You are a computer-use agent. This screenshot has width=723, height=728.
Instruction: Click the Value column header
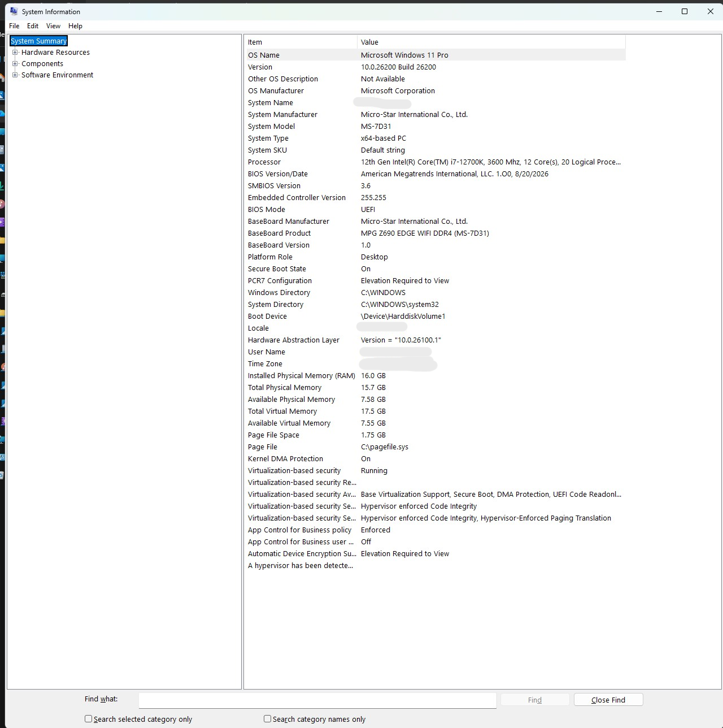(x=491, y=42)
